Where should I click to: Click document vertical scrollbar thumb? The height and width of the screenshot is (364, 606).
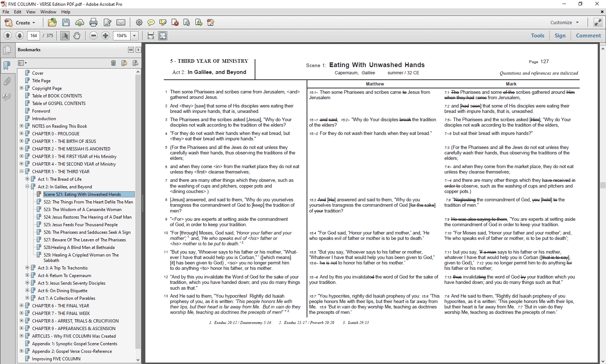(x=603, y=185)
